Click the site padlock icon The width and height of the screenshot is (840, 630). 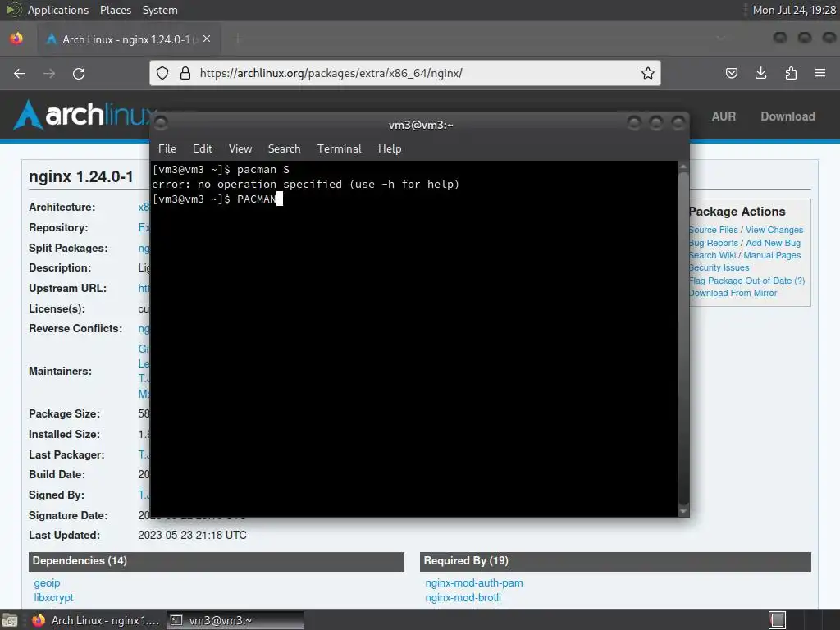(x=185, y=73)
